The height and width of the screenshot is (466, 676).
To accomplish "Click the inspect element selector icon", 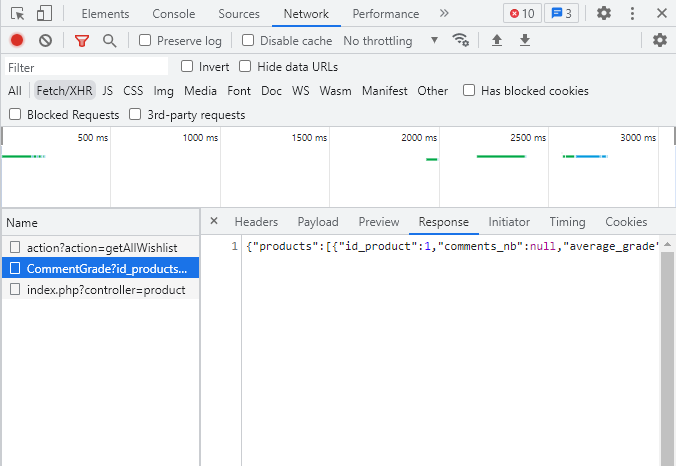I will click(18, 14).
